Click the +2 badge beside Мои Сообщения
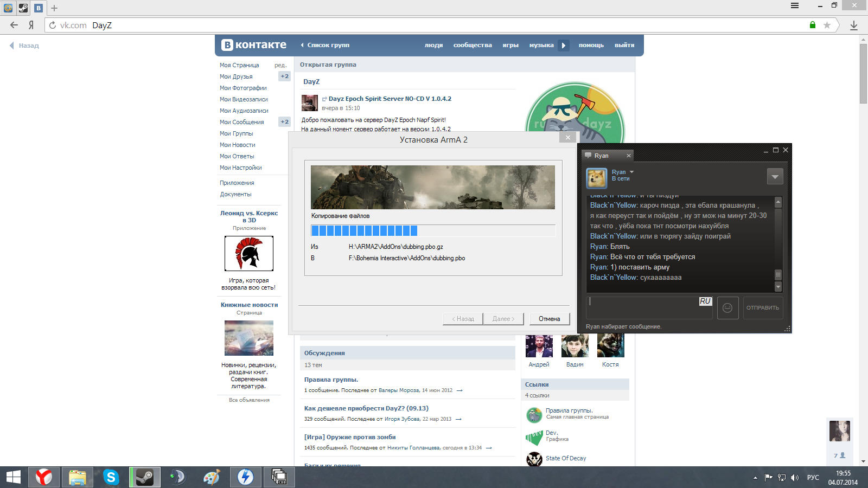868x488 pixels. (284, 122)
